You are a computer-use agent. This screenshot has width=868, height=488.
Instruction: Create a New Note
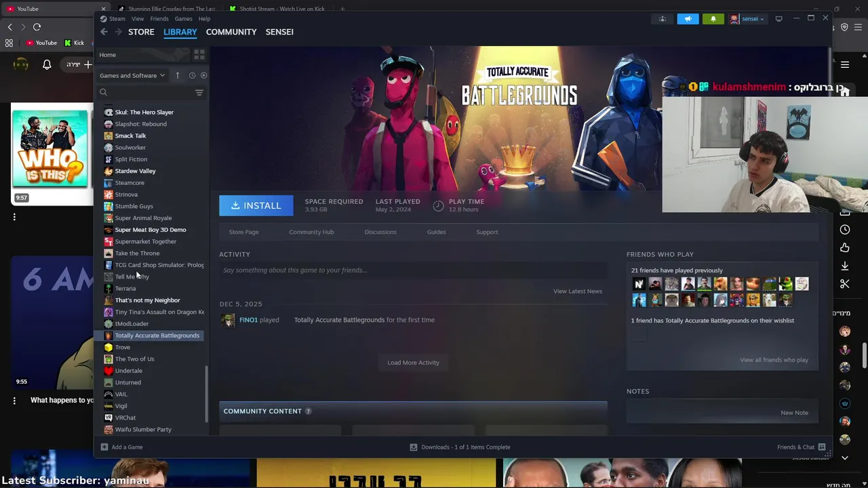[x=794, y=413]
